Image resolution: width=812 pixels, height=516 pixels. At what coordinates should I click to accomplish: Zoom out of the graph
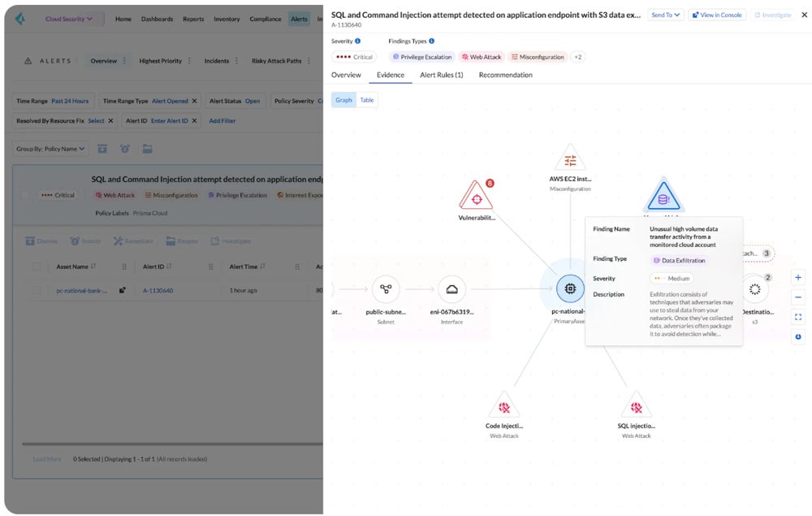(798, 297)
